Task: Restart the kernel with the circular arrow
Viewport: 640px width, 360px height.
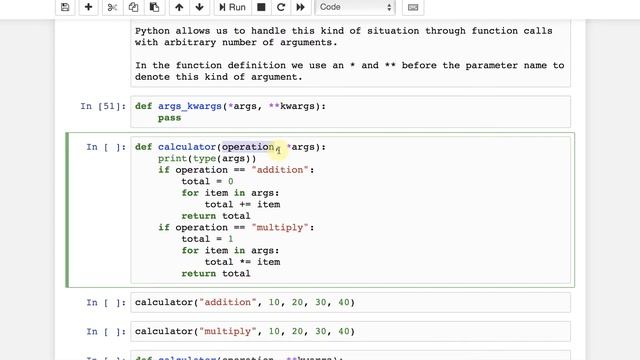Action: pyautogui.click(x=281, y=7)
